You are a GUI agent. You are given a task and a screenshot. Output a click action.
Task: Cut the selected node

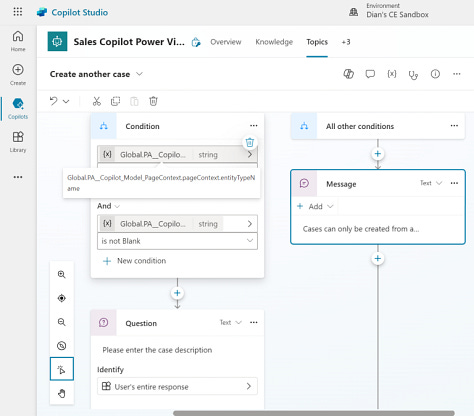pos(97,101)
